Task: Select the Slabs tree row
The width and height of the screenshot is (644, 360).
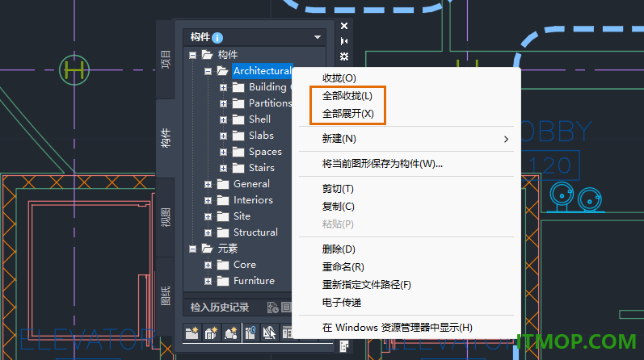Action: pyautogui.click(x=261, y=136)
